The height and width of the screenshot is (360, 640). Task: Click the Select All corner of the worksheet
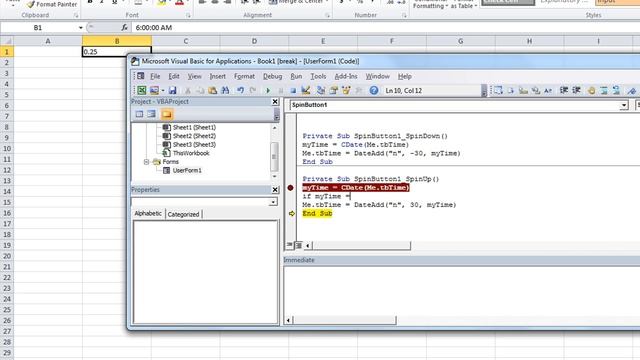coord(7,41)
